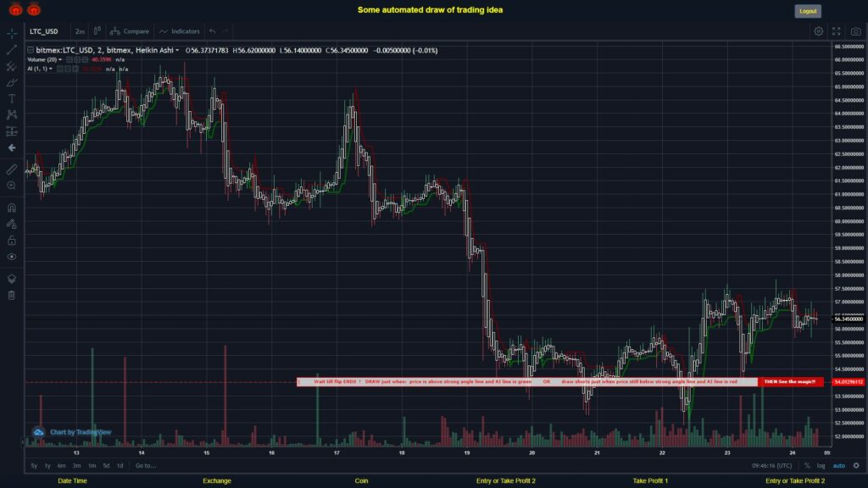Click the Some automated draw title text
This screenshot has width=868, height=488.
[430, 10]
